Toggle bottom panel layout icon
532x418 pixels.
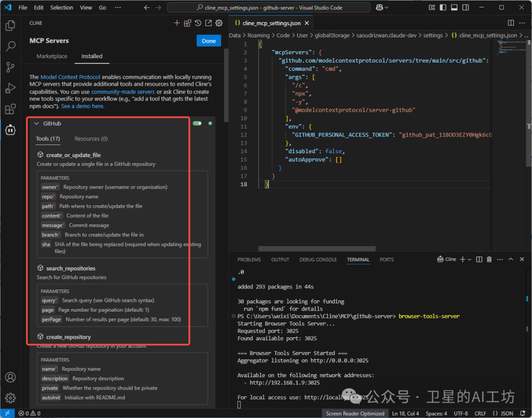tap(454, 7)
